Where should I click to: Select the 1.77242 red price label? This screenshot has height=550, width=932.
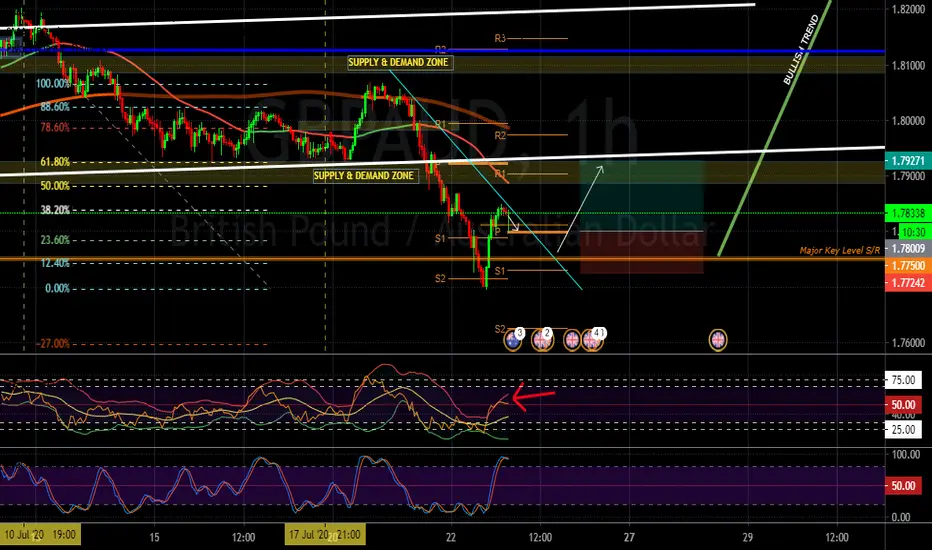908,283
